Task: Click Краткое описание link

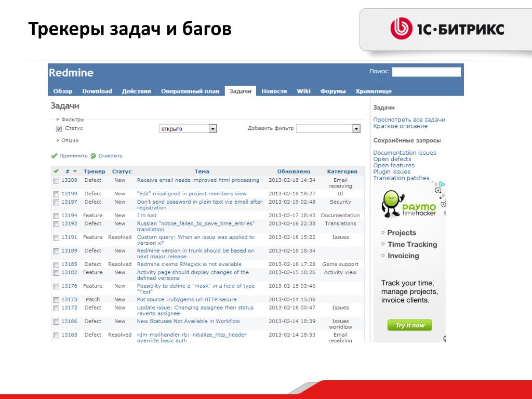Action: 401,126
